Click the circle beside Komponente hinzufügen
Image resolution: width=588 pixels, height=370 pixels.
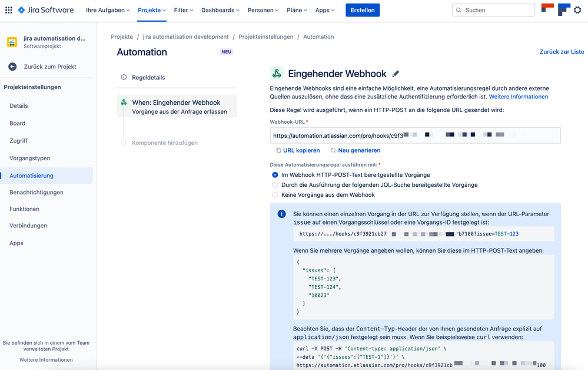pyautogui.click(x=124, y=143)
